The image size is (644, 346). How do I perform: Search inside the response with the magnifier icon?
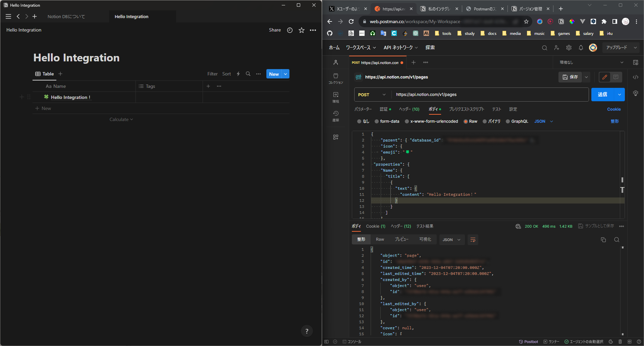617,240
